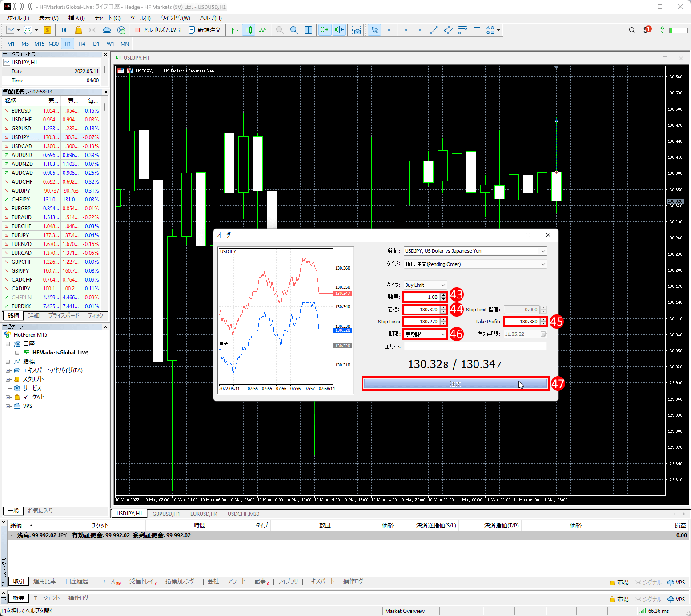The height and width of the screenshot is (616, 691).
Task: Open the expiry 無期限 dropdown
Action: click(x=425, y=334)
